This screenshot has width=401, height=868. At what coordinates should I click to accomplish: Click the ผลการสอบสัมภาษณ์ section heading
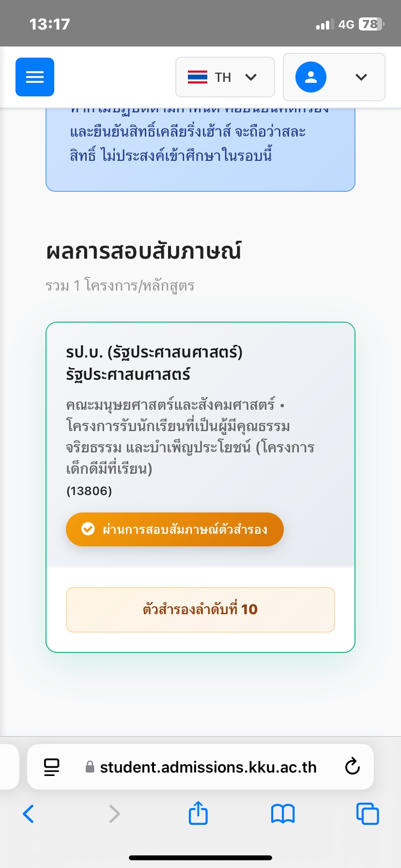(x=144, y=251)
